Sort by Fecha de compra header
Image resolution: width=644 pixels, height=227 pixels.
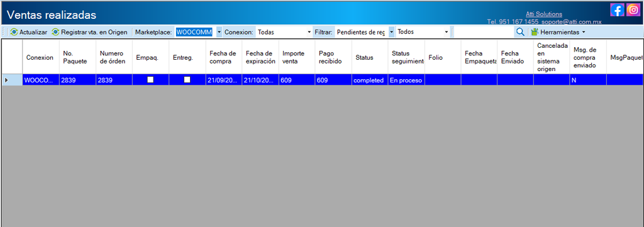pyautogui.click(x=224, y=57)
